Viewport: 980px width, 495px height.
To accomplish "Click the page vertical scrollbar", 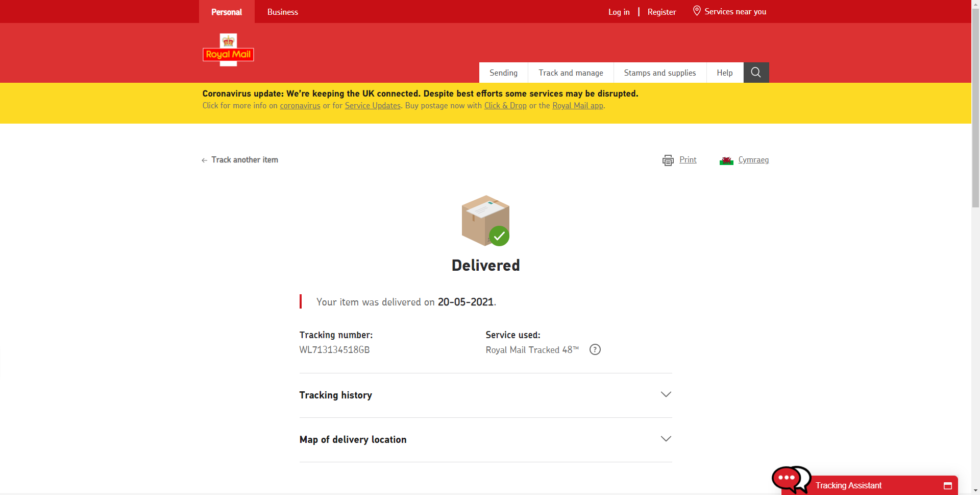I will 975,153.
